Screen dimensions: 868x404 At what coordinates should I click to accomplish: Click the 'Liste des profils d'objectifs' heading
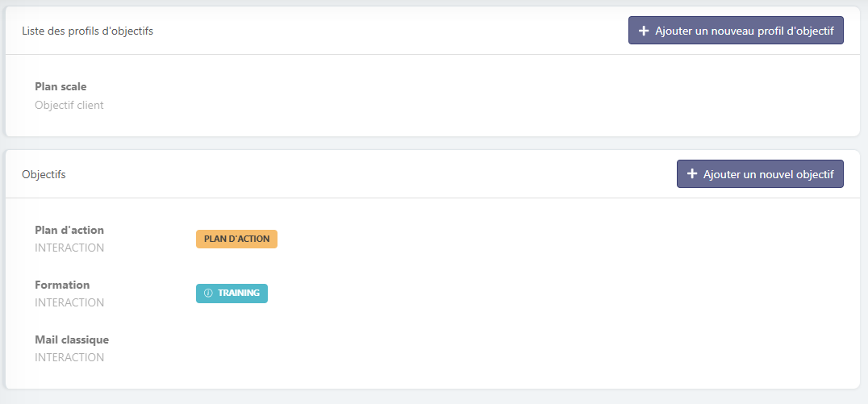[87, 31]
